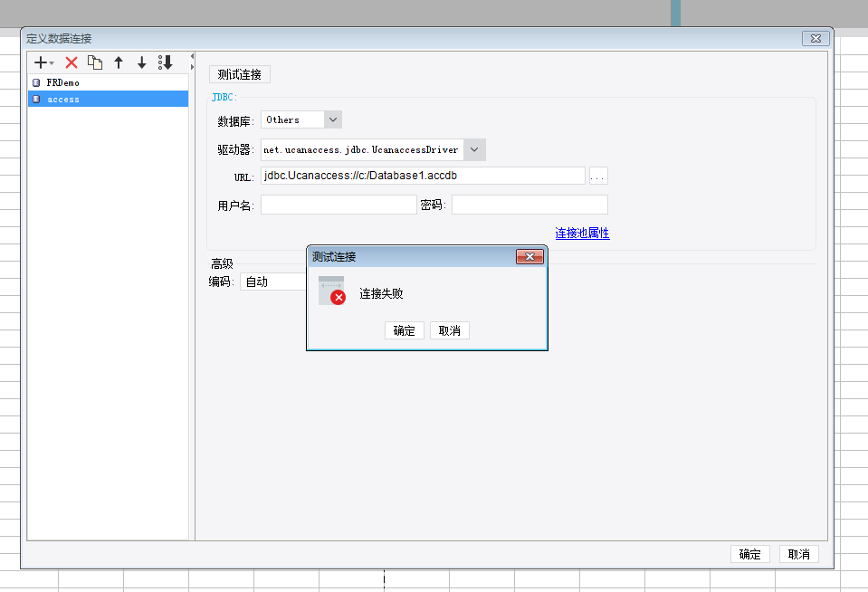Open the 数据库 Others dropdown
868x592 pixels.
(333, 119)
